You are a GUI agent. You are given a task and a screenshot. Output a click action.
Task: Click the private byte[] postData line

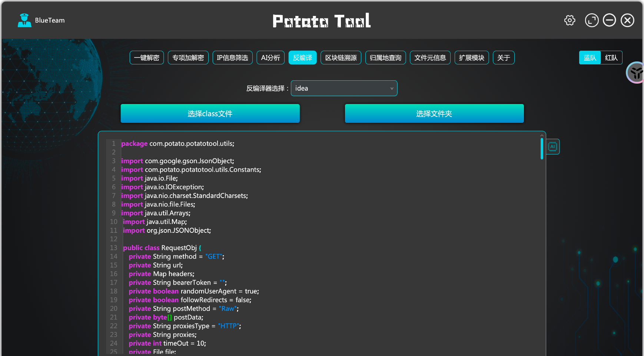tap(166, 318)
